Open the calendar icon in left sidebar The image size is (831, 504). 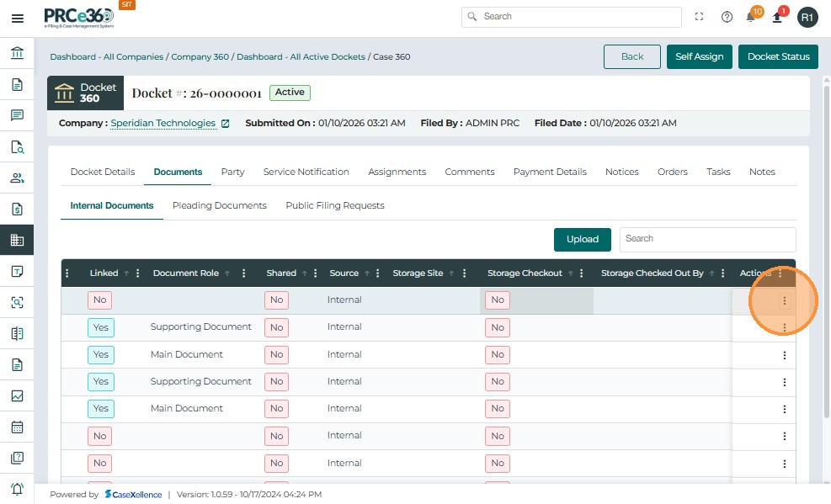coord(17,427)
